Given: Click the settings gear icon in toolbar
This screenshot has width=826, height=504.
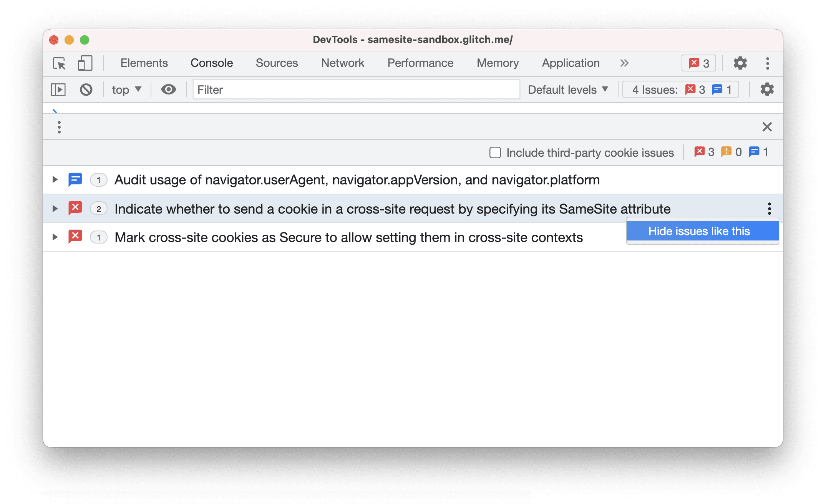Looking at the screenshot, I should click(x=739, y=63).
